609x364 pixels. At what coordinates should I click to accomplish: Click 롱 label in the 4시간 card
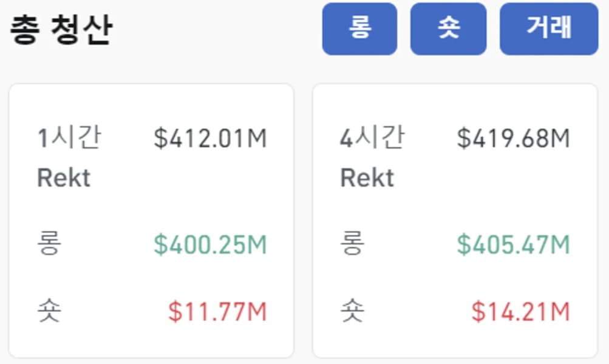click(x=352, y=243)
